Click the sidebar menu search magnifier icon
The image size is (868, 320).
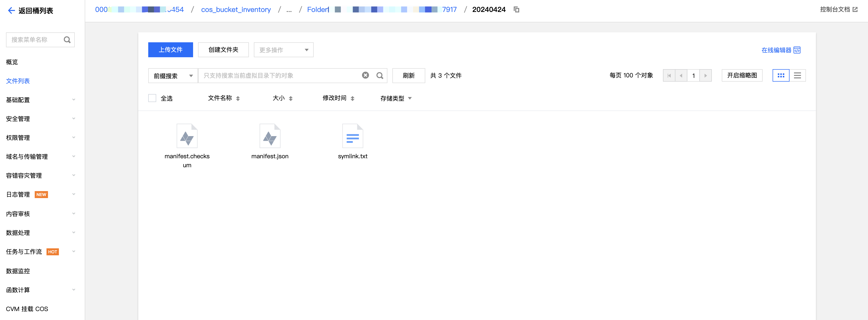[x=67, y=40]
